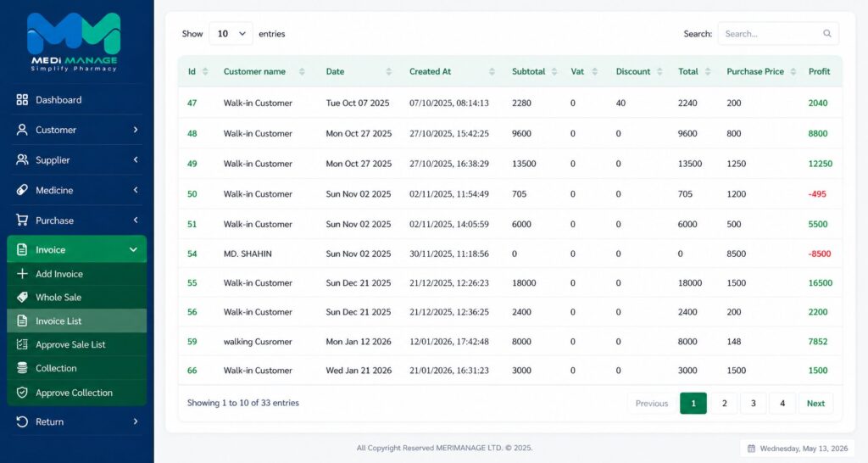
Task: Click the plus icon beside Add Invoice
Action: (22, 274)
